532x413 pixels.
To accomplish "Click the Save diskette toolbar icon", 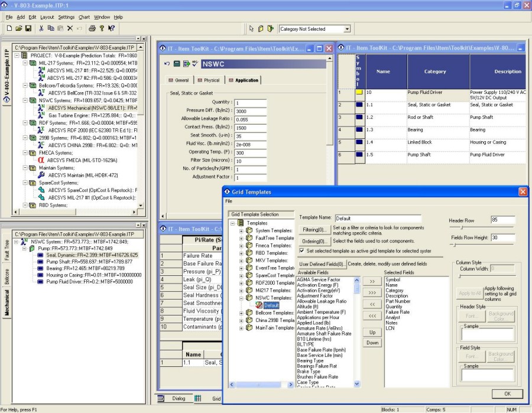I will 28,28.
